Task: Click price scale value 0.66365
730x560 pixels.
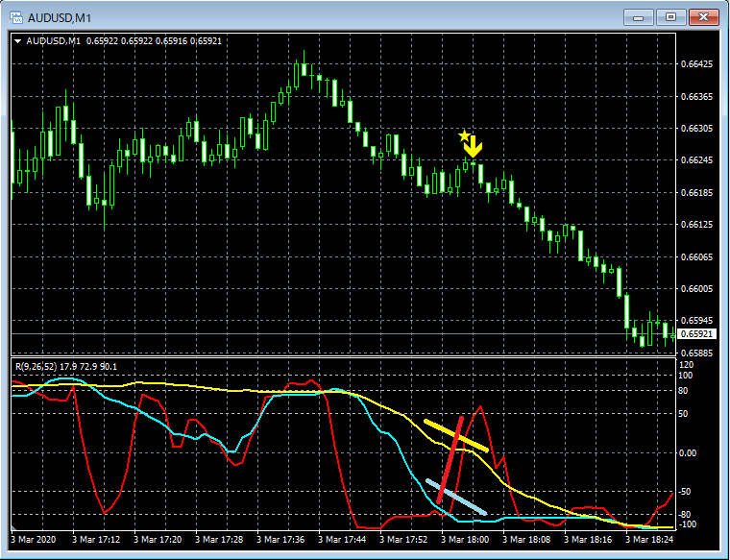Action: (696, 96)
